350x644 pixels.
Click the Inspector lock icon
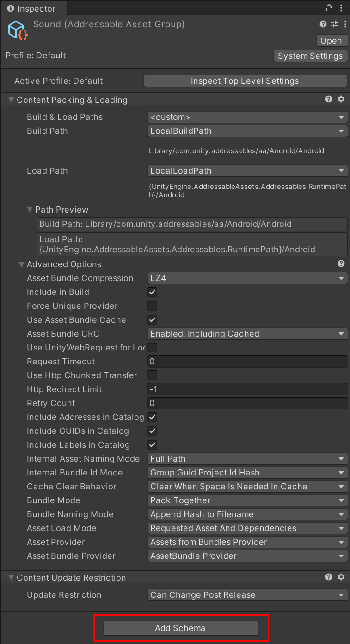click(329, 8)
